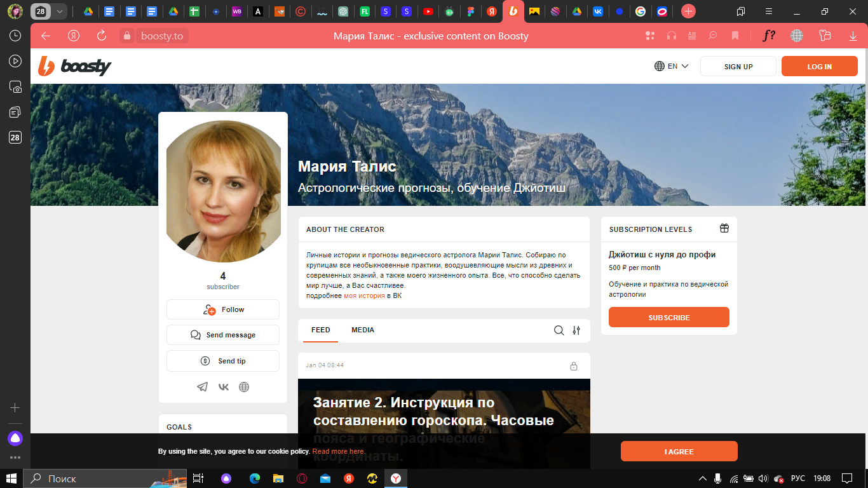This screenshot has width=868, height=488.
Task: Open creator's Telegram link icon
Action: [202, 386]
